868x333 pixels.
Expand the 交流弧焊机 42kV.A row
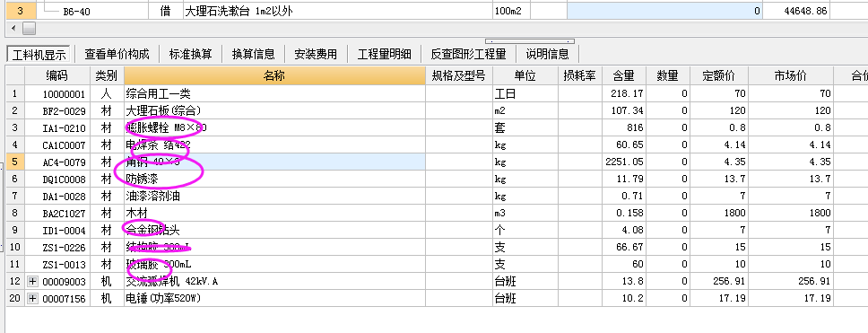pos(32,282)
